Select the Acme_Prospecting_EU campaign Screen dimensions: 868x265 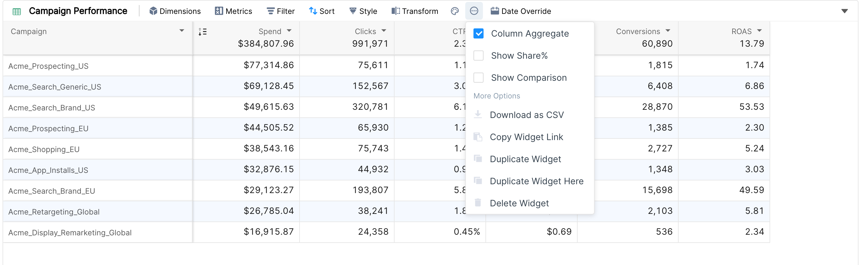coord(48,129)
